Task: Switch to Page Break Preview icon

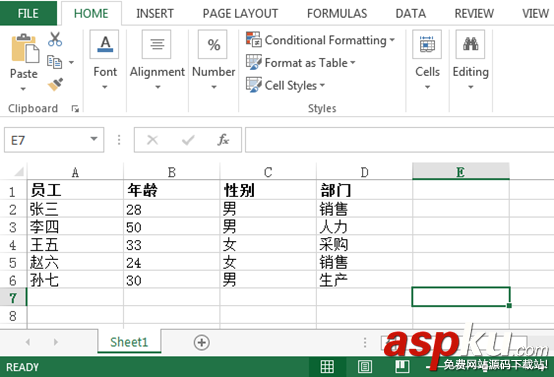Action: [x=402, y=366]
